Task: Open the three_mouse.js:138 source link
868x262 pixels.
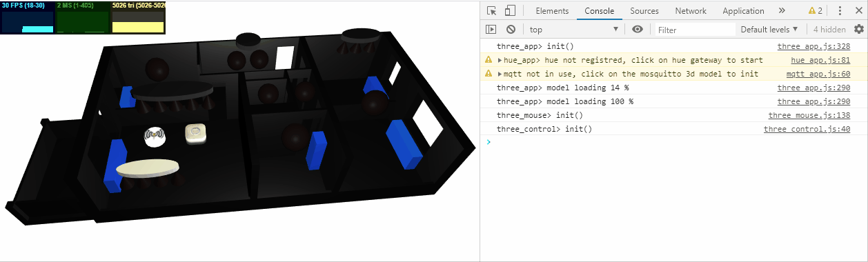Action: click(809, 116)
